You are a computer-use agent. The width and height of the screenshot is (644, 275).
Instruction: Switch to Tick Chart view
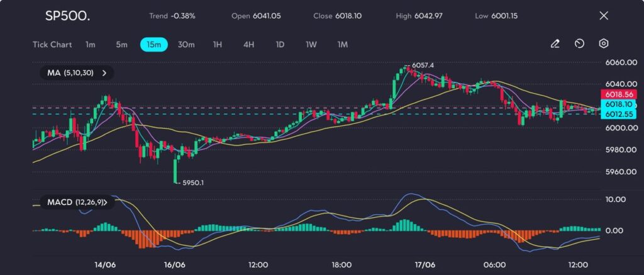tap(52, 45)
